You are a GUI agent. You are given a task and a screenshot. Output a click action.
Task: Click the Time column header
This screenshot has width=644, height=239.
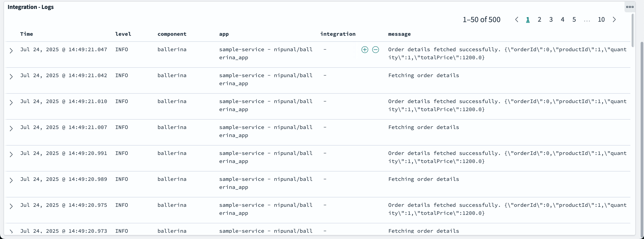point(26,34)
